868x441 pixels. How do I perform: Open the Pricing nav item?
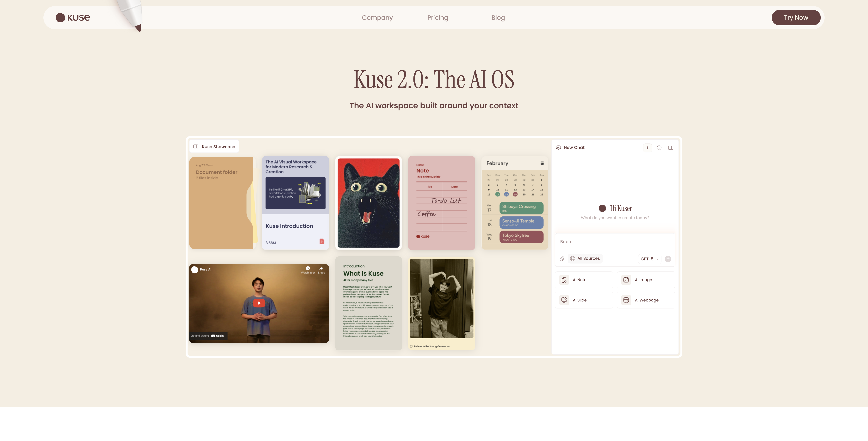tap(437, 17)
